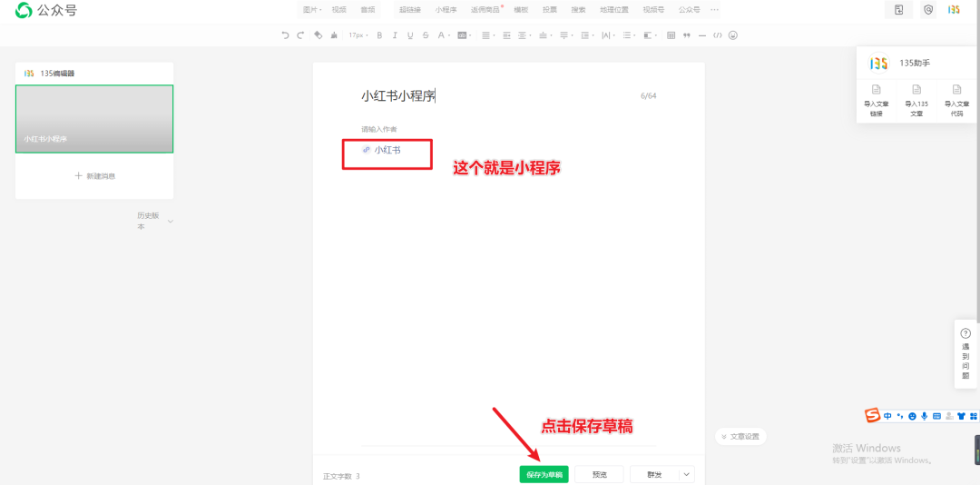Show more insert options (…)
Image resolution: width=980 pixels, height=485 pixels.
click(x=714, y=10)
